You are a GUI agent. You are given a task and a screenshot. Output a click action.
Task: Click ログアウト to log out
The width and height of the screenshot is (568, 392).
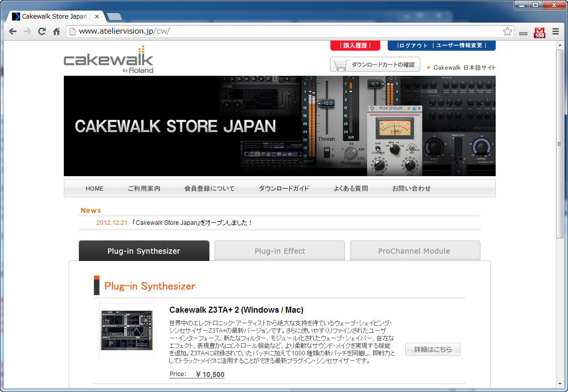[413, 46]
